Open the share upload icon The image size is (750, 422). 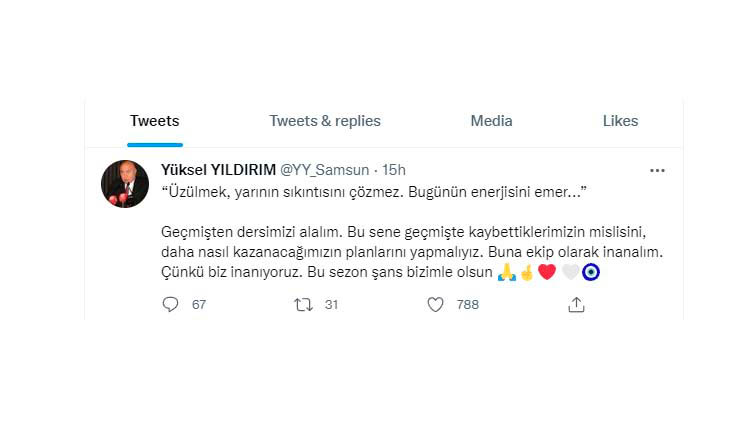(576, 304)
